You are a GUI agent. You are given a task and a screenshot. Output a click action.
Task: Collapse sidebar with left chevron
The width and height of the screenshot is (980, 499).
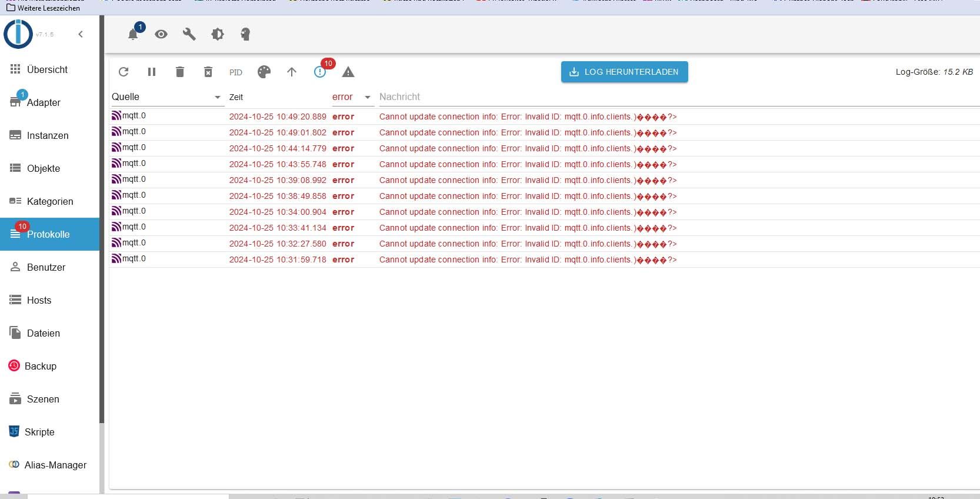(x=81, y=34)
